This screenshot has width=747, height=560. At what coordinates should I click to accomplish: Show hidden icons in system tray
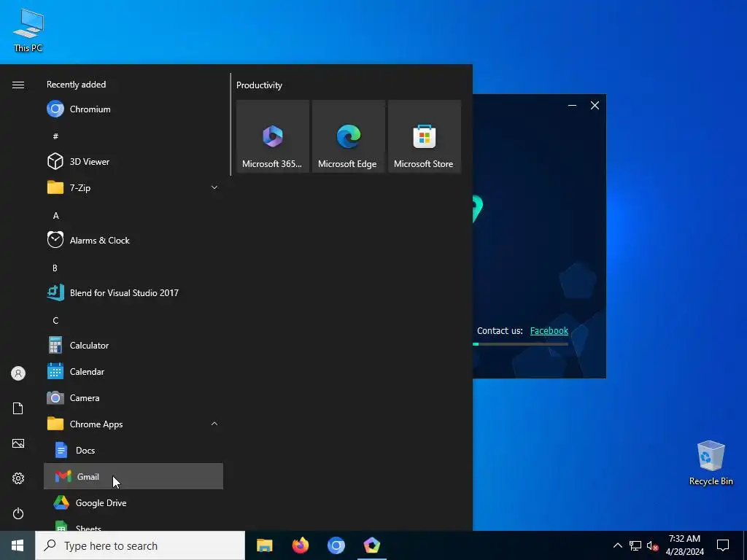coord(617,545)
